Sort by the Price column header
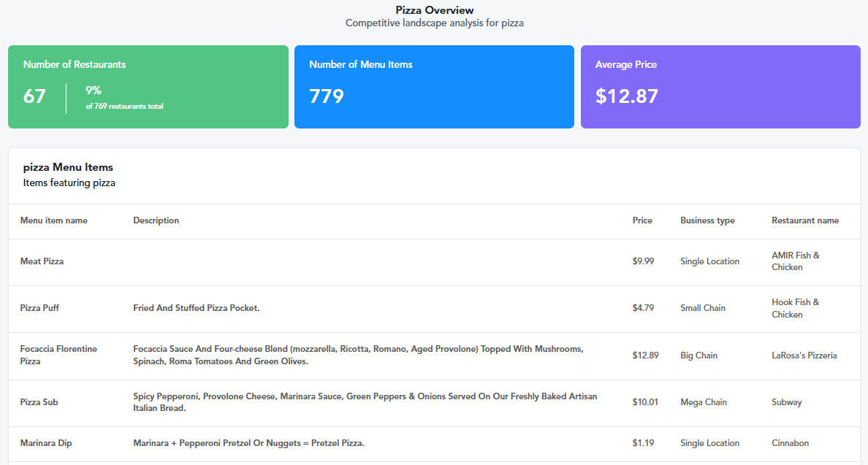 pyautogui.click(x=642, y=220)
